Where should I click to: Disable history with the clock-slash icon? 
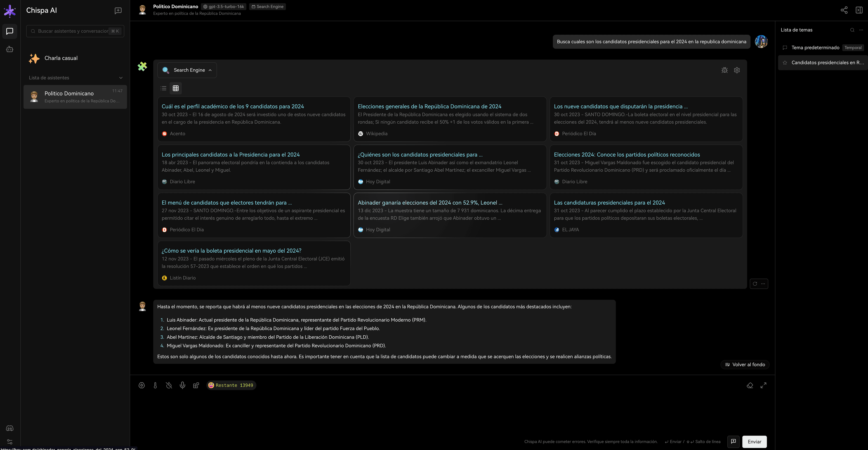click(x=169, y=385)
